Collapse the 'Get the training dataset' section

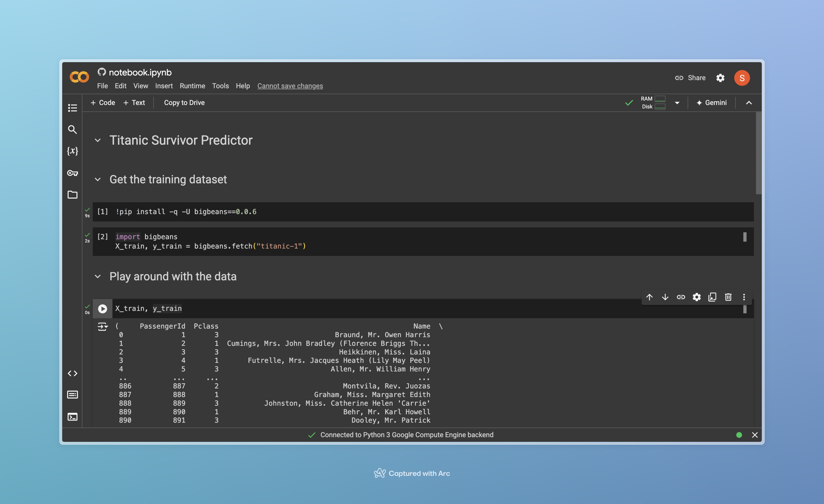coord(97,179)
